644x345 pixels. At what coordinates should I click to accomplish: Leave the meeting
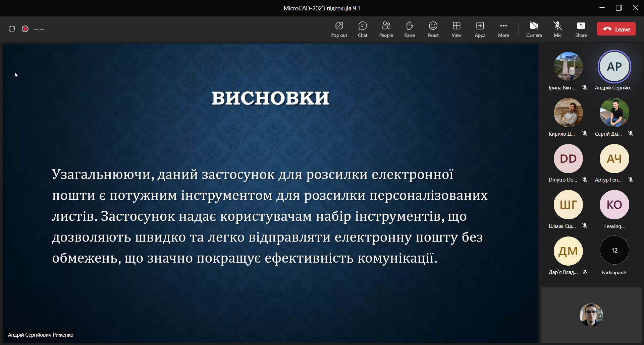[616, 29]
